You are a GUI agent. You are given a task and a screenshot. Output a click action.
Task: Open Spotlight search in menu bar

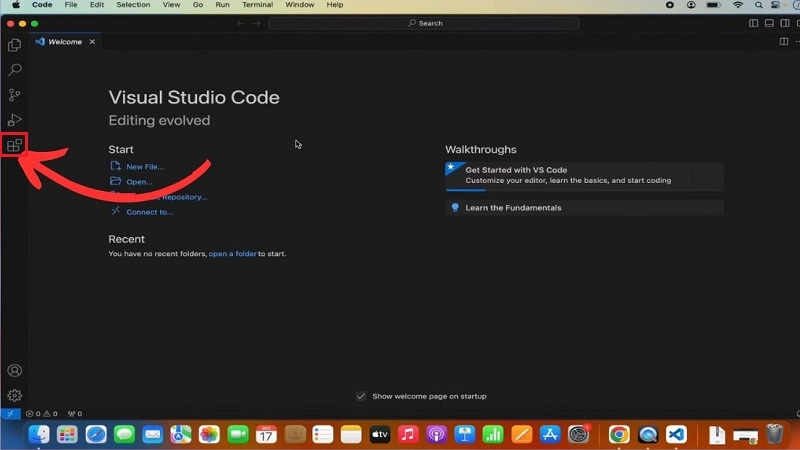(759, 5)
